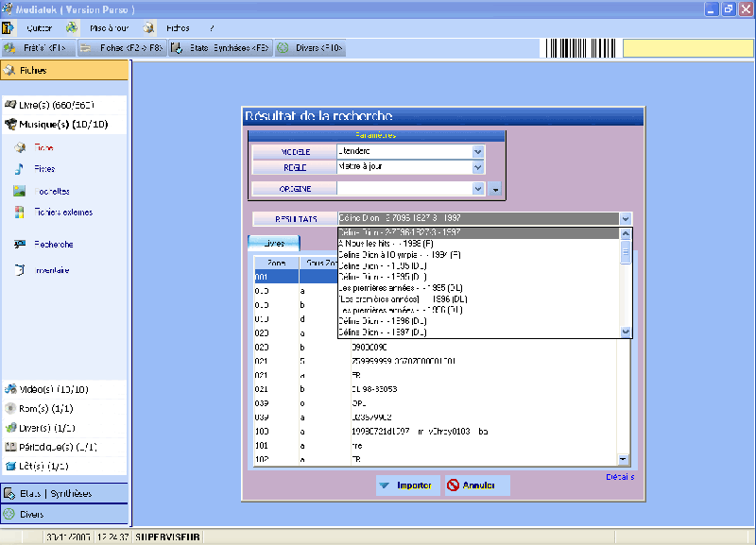The image size is (756, 545).
Task: Select result 'Les premières années - 1995 (DL)'
Action: pyautogui.click(x=478, y=288)
